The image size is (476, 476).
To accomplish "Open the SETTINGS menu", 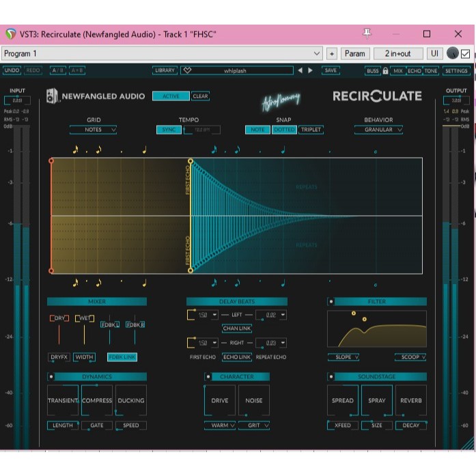I will [456, 71].
